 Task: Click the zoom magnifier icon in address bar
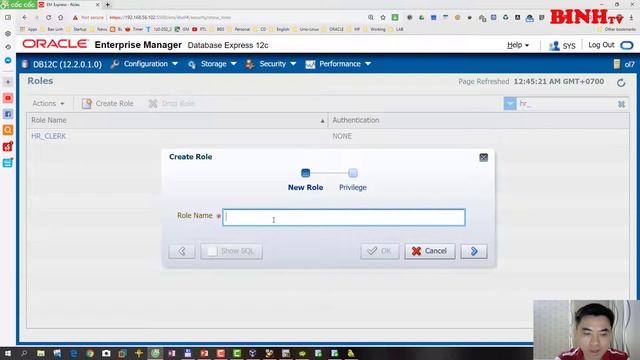click(371, 18)
